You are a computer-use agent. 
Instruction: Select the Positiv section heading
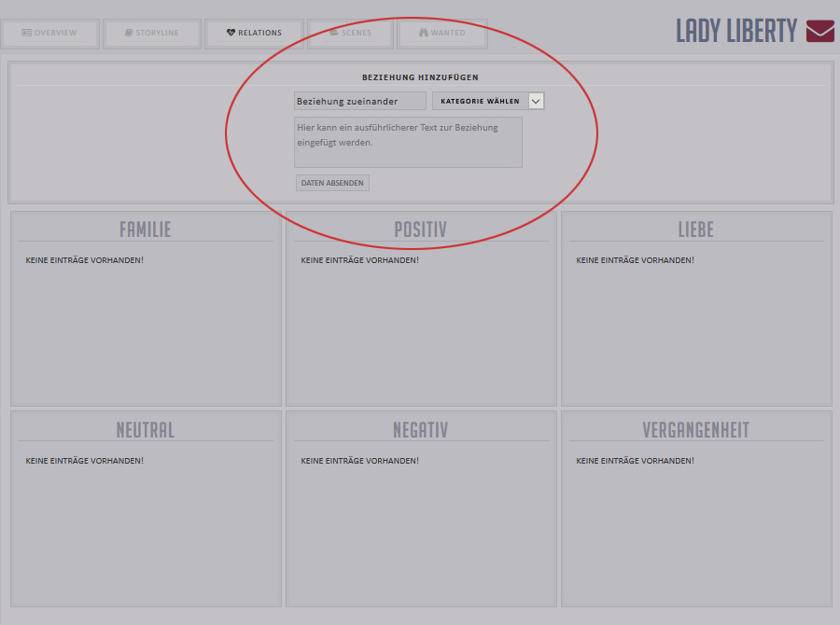(420, 229)
